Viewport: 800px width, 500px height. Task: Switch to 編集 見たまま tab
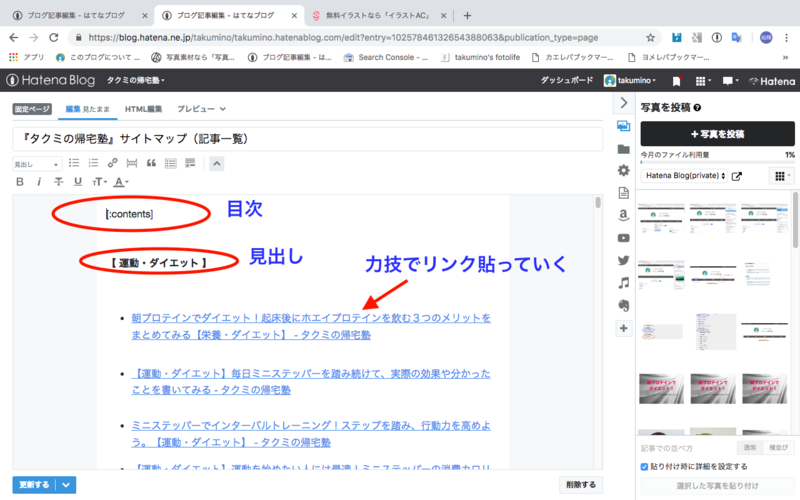(88, 109)
